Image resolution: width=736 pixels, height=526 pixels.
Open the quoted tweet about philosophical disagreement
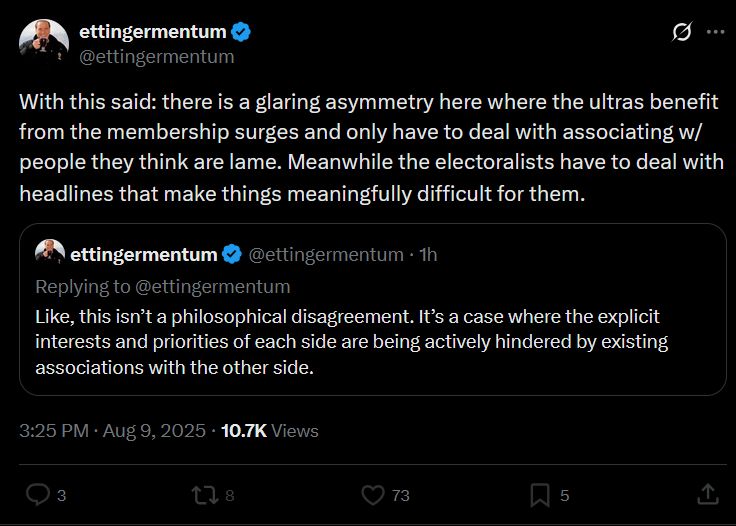[x=373, y=309]
